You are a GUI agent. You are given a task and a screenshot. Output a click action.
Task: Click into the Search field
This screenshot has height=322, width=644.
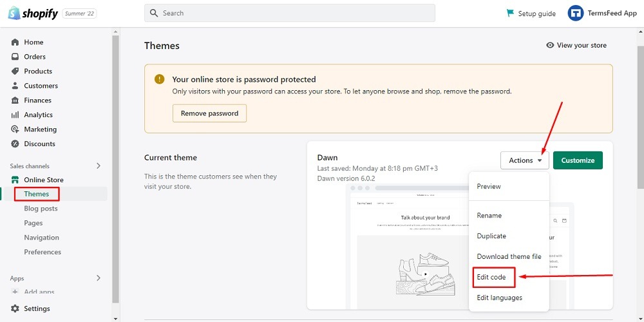click(x=290, y=13)
